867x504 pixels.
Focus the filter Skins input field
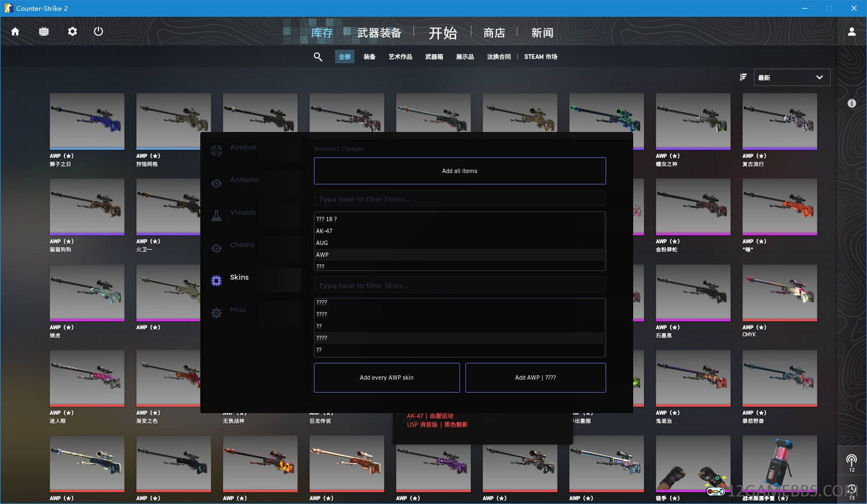coord(459,286)
